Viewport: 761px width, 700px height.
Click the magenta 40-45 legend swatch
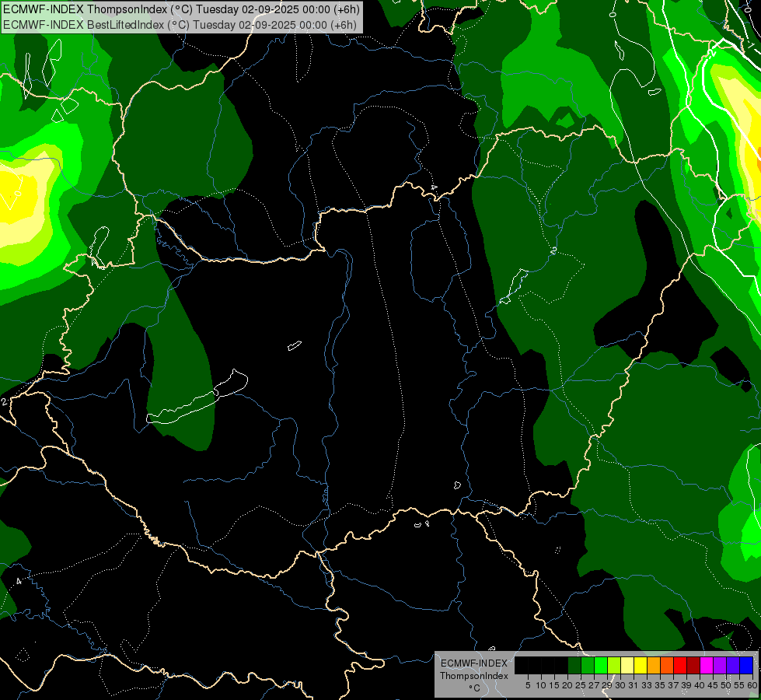point(707,665)
